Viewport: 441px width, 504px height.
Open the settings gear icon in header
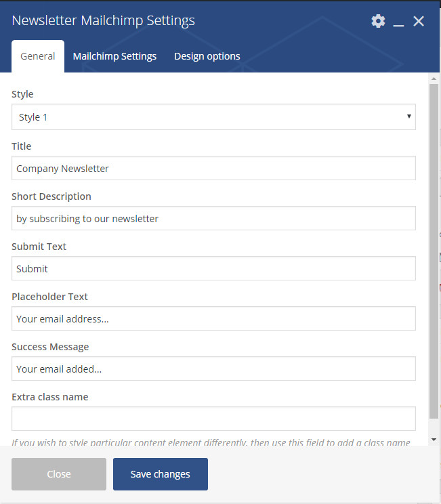click(378, 21)
